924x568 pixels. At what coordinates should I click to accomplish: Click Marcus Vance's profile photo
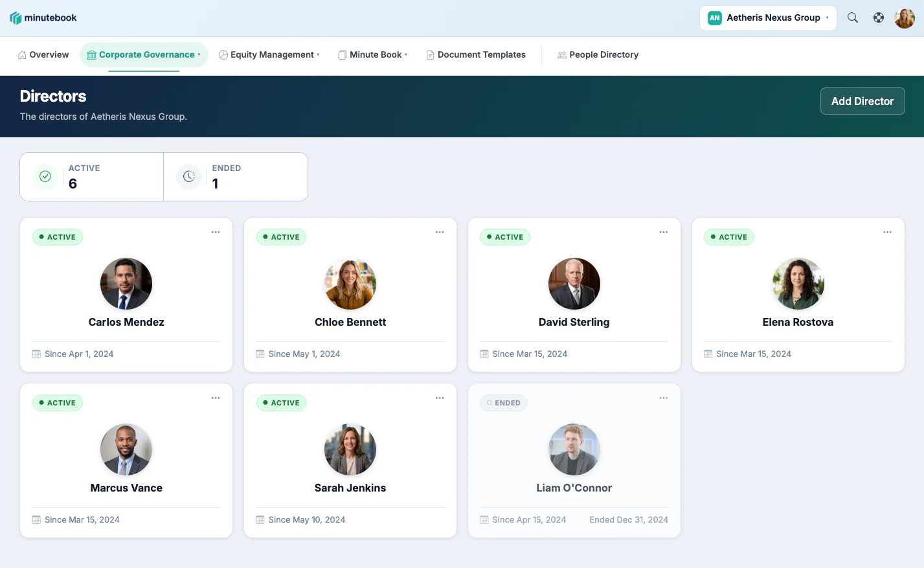pyautogui.click(x=126, y=449)
